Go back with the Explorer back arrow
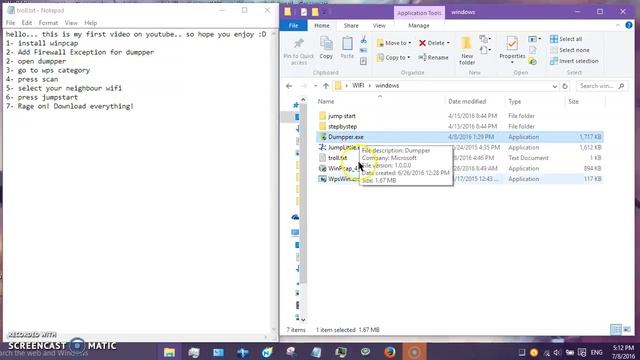640x360 pixels. (289, 86)
